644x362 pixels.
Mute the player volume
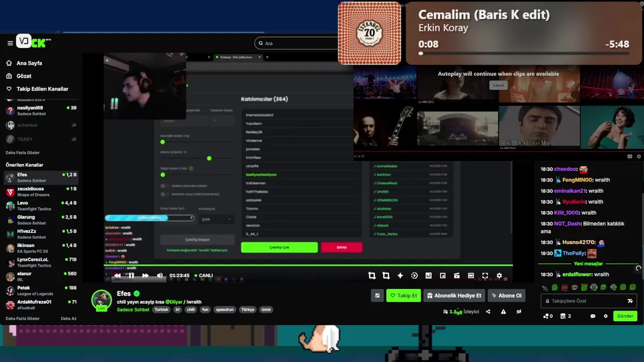(160, 276)
